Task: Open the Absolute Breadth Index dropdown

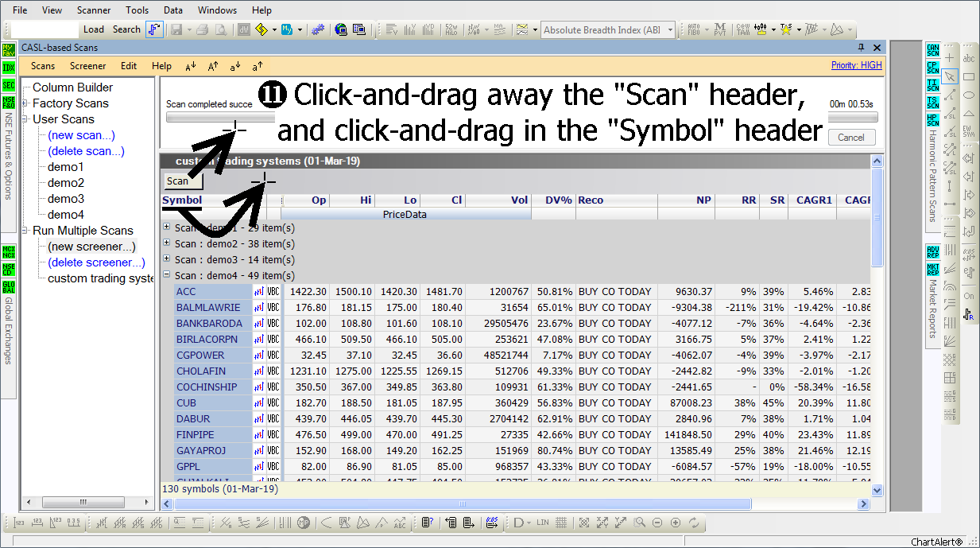Action: [x=670, y=29]
